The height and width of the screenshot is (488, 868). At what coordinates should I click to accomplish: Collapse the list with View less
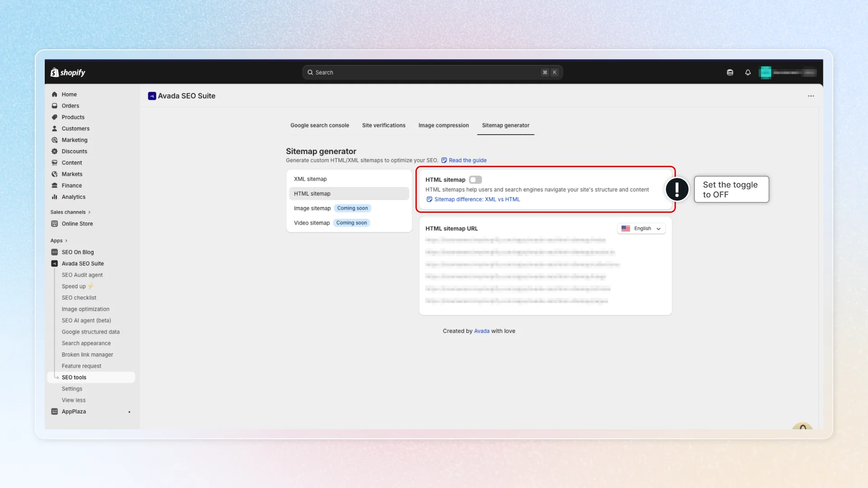[x=73, y=400]
